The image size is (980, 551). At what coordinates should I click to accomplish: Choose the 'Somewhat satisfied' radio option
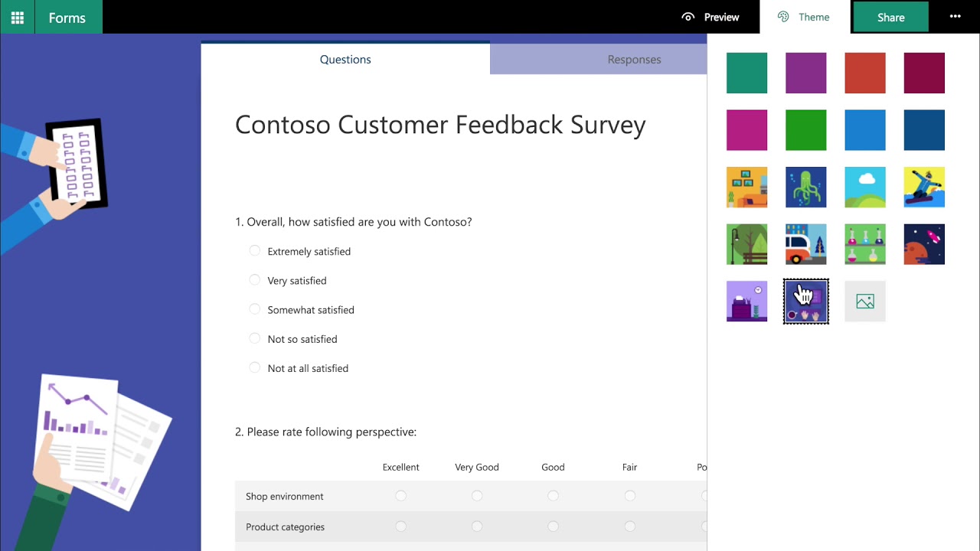click(x=255, y=309)
